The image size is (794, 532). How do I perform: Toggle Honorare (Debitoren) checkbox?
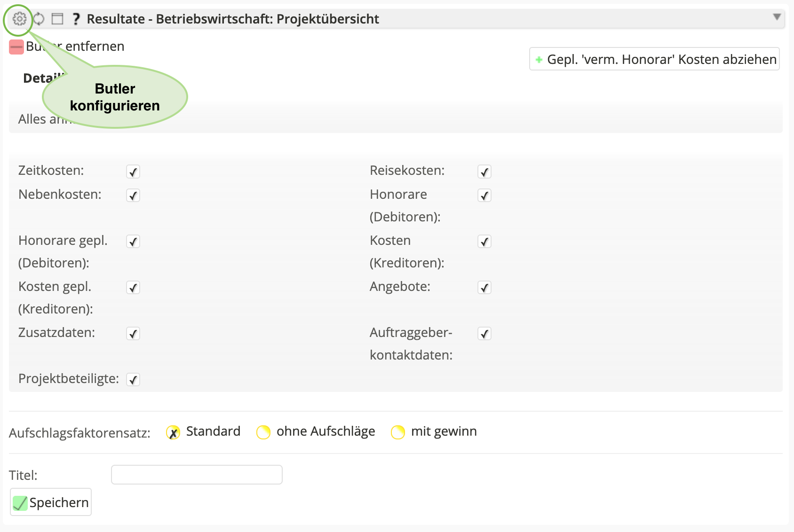pyautogui.click(x=484, y=196)
